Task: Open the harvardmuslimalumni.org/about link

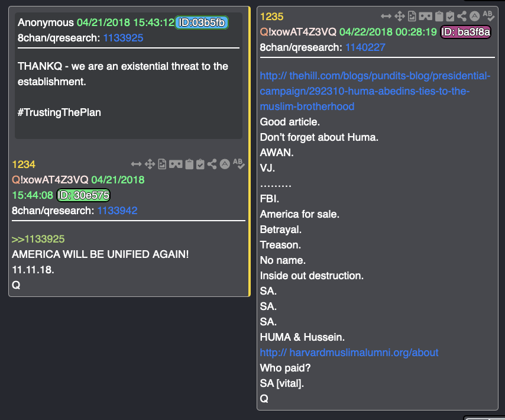Action: tap(349, 353)
